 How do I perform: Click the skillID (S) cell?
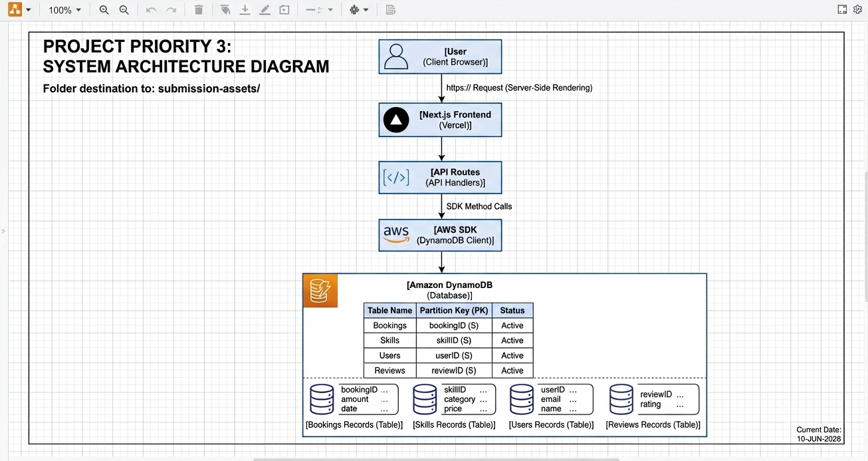click(454, 341)
